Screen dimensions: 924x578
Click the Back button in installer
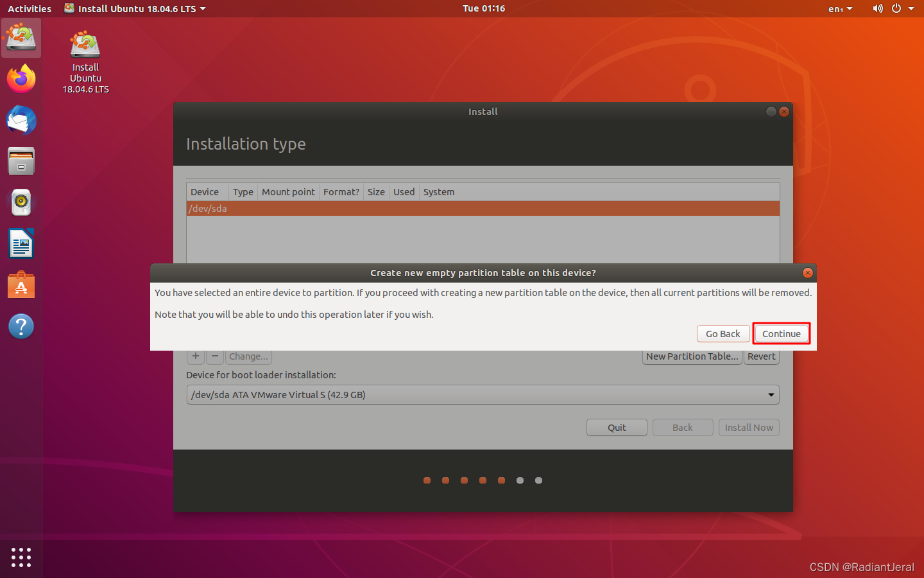(683, 428)
